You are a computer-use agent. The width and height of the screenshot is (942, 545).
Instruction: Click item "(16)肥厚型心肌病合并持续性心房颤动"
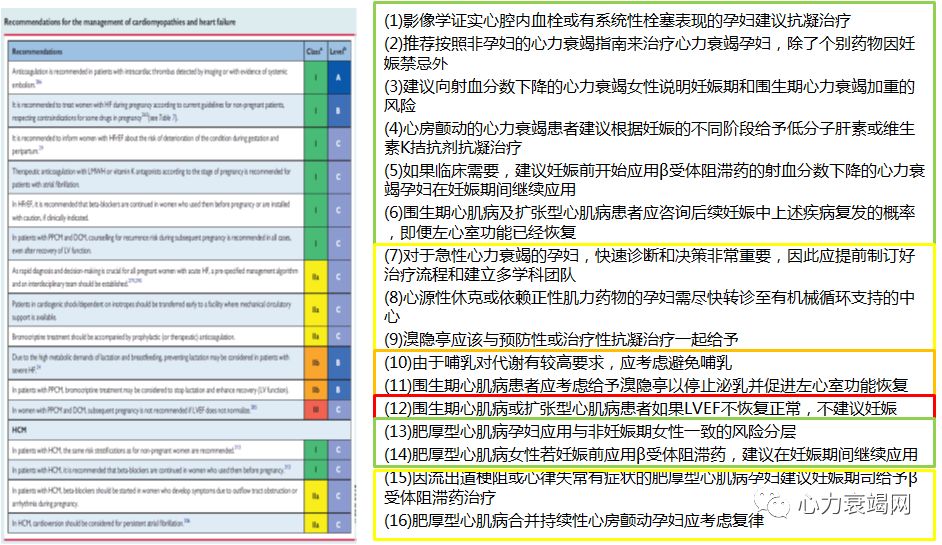[574, 520]
